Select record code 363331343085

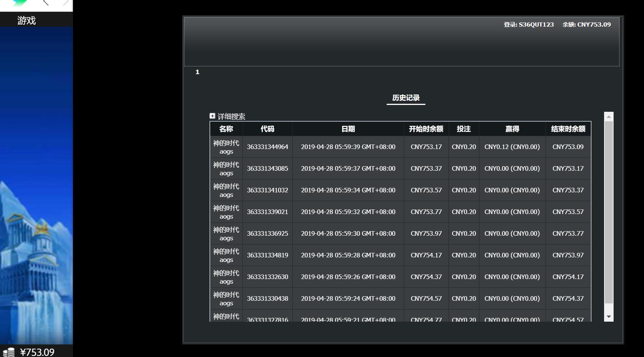(x=268, y=168)
